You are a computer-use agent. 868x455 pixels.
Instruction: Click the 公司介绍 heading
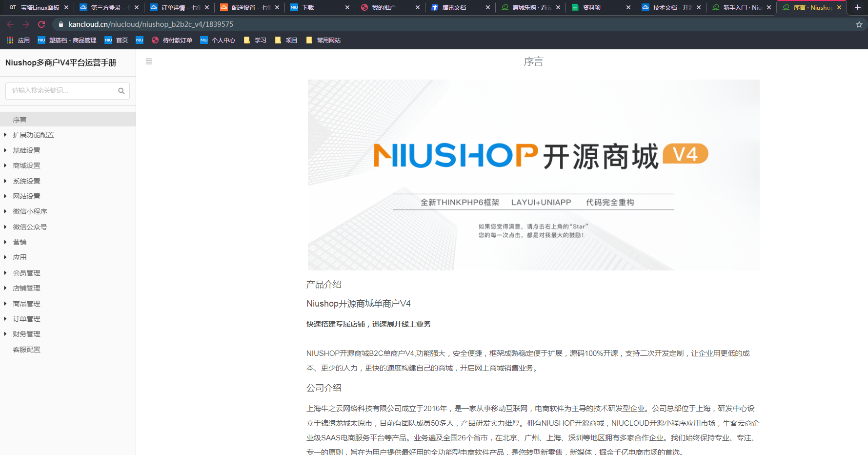coord(324,388)
